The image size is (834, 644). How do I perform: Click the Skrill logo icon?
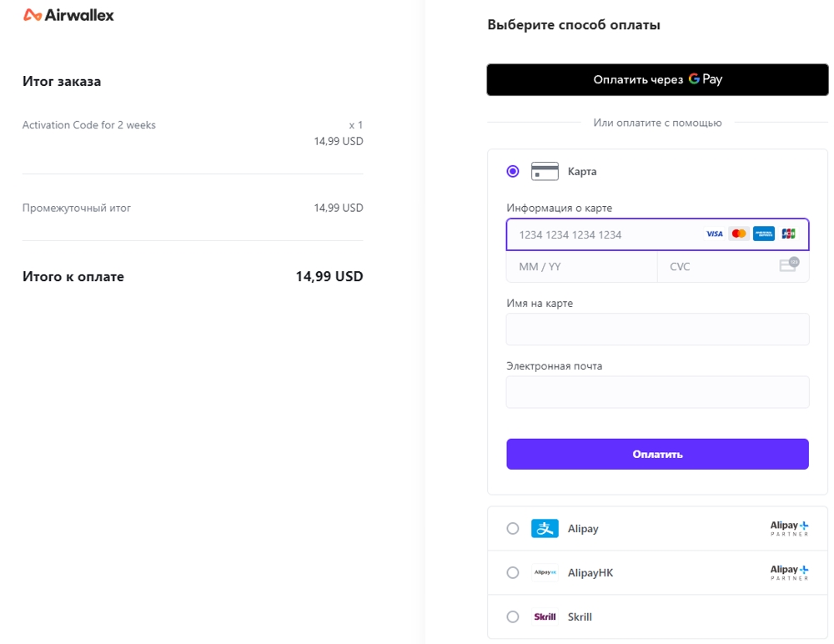coord(545,616)
